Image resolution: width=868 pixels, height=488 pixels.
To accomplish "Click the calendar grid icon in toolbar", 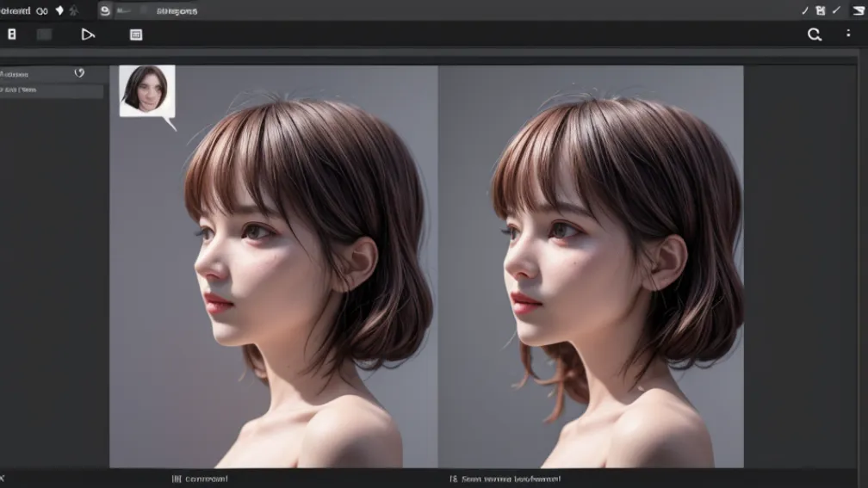I will click(x=136, y=34).
